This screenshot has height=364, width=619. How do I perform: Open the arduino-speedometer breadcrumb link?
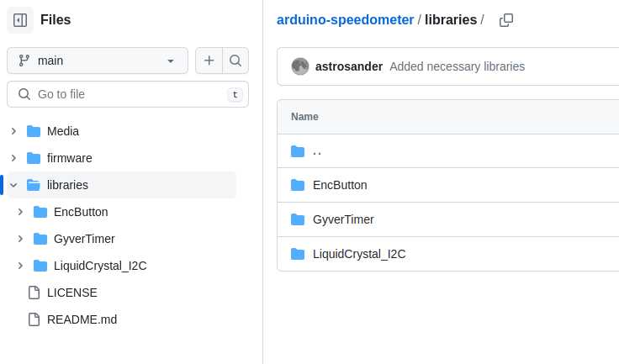[345, 19]
